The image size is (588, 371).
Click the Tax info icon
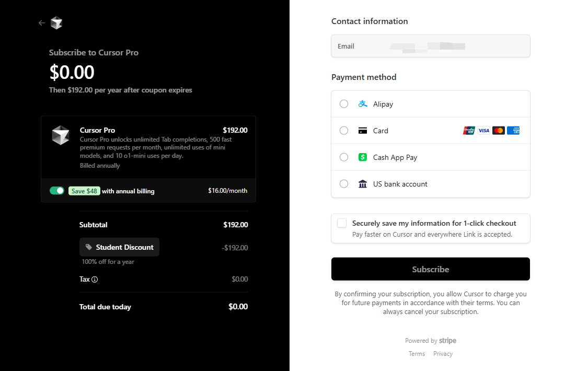coord(95,279)
